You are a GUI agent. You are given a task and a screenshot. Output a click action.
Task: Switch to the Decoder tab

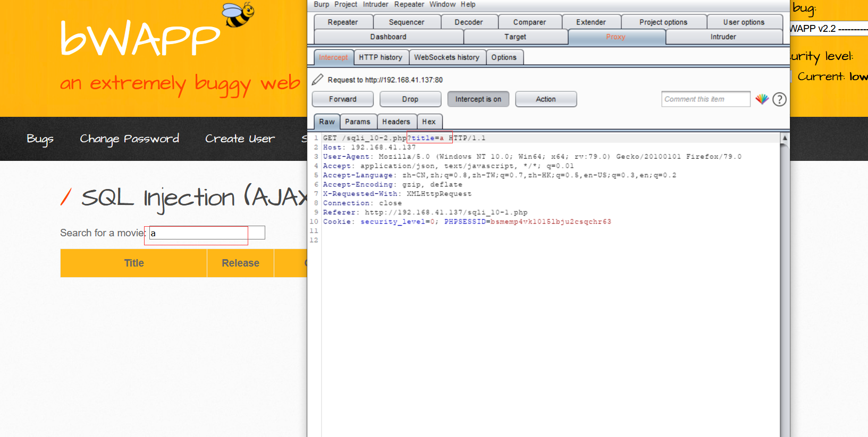point(469,22)
